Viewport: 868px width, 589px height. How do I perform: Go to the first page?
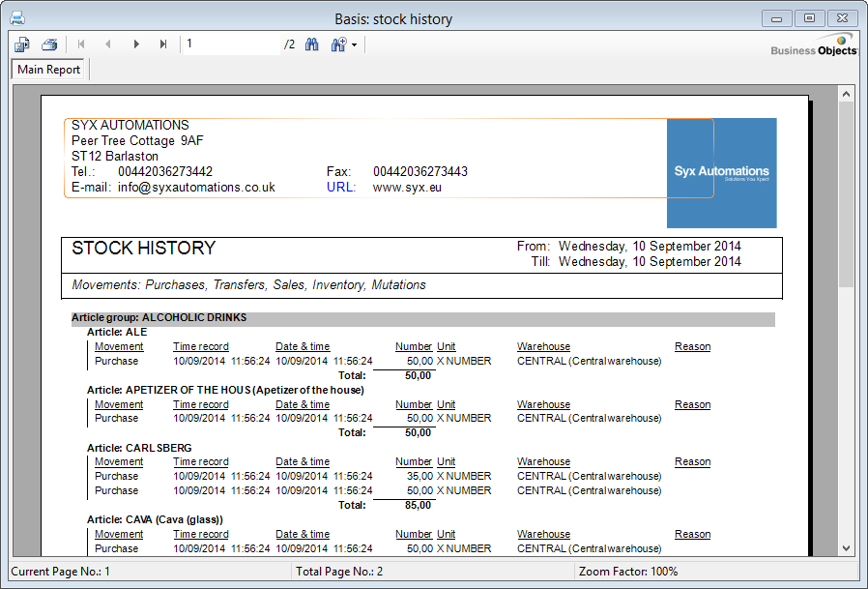[x=81, y=44]
